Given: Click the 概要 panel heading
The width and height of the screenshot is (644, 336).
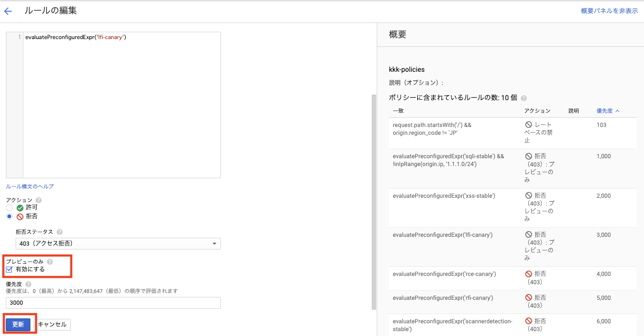Looking at the screenshot, I should click(397, 35).
